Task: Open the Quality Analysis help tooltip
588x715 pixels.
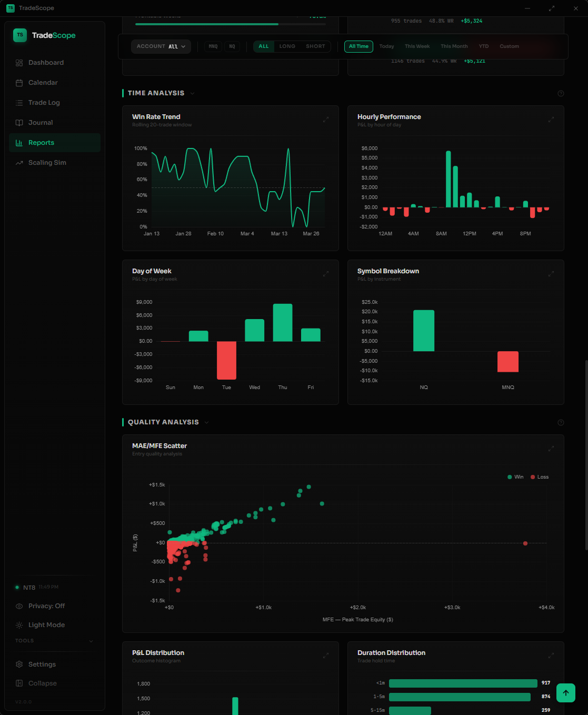Action: click(561, 422)
